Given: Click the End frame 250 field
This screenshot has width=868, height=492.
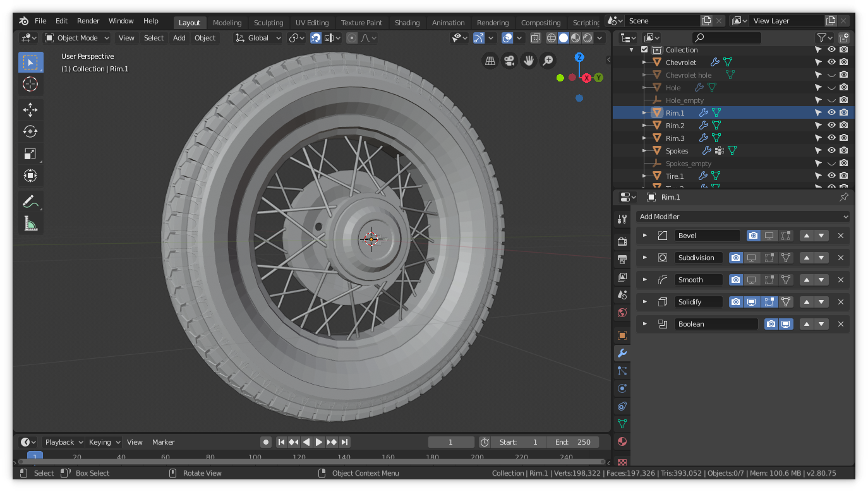Looking at the screenshot, I should click(x=574, y=442).
